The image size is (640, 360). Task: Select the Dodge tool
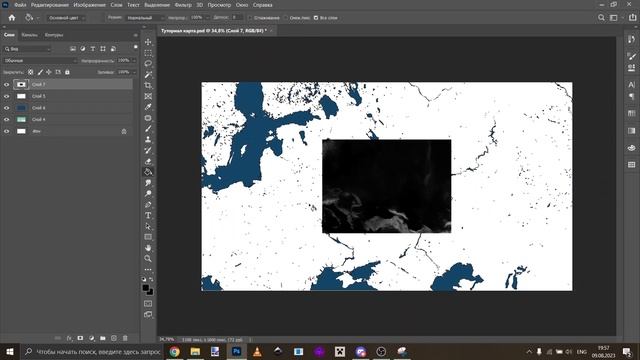[148, 193]
